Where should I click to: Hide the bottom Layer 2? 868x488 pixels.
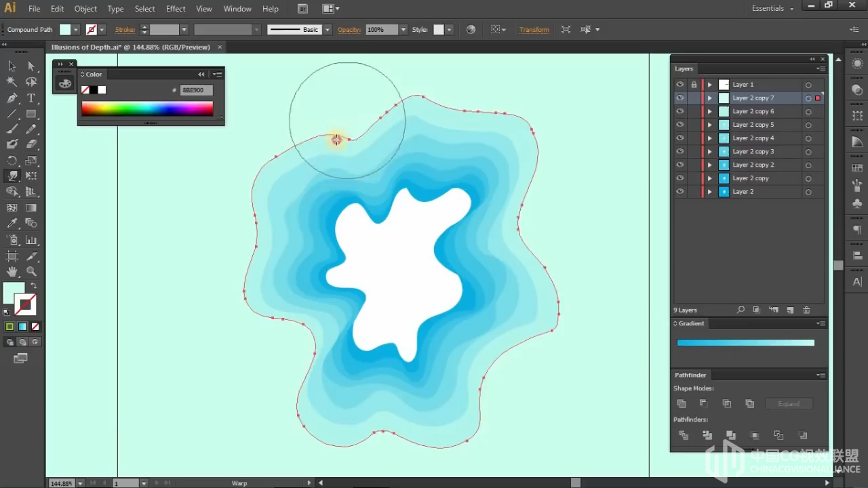[x=680, y=192]
